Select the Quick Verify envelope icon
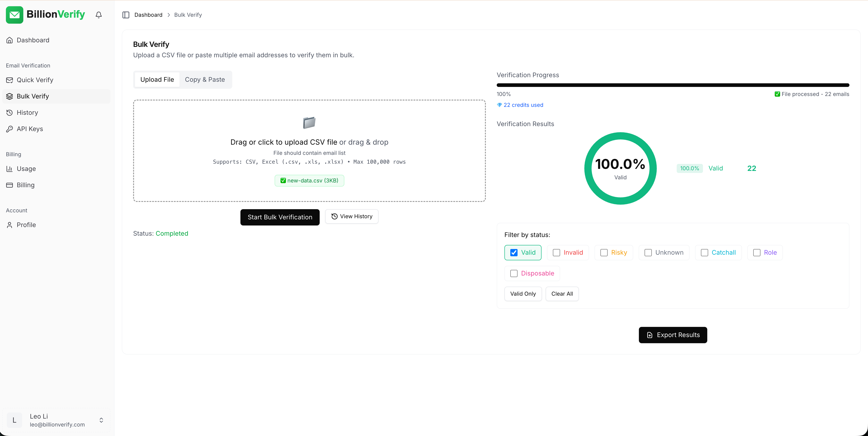868x436 pixels. (10, 80)
